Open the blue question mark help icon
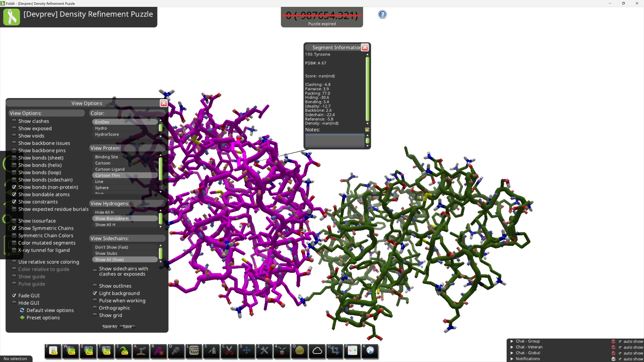 click(x=382, y=14)
